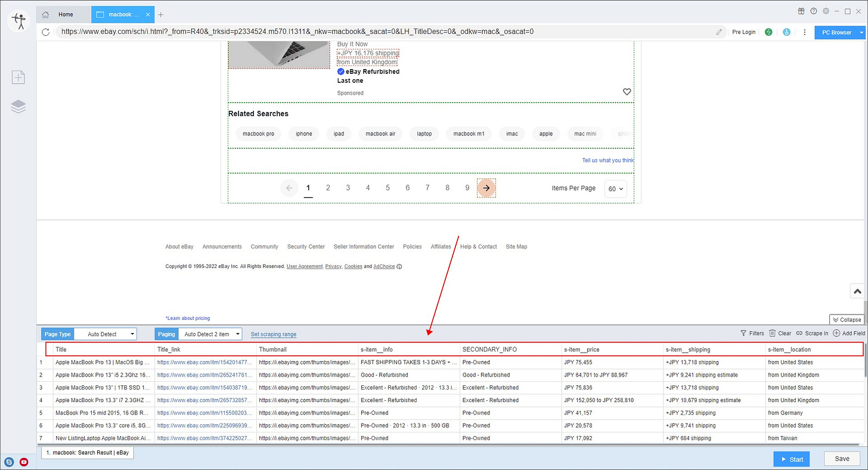Click 'iphone' related search chip
This screenshot has height=470, width=868.
coord(304,133)
